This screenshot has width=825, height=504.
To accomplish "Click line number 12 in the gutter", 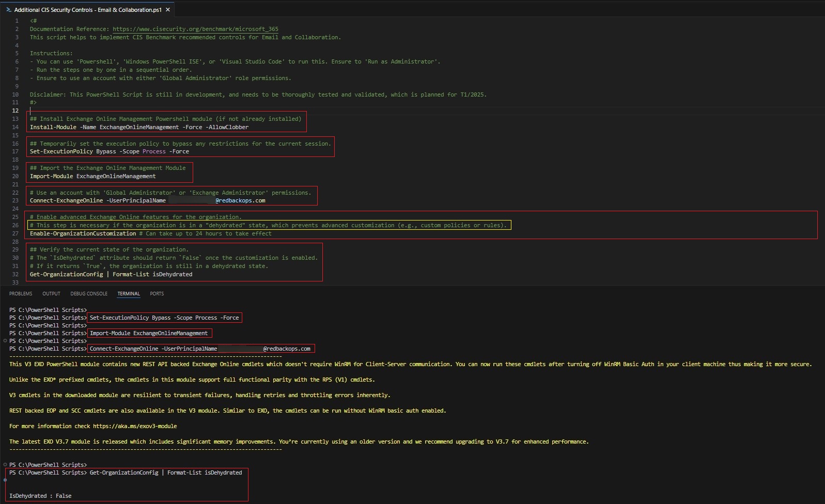I will (15, 111).
